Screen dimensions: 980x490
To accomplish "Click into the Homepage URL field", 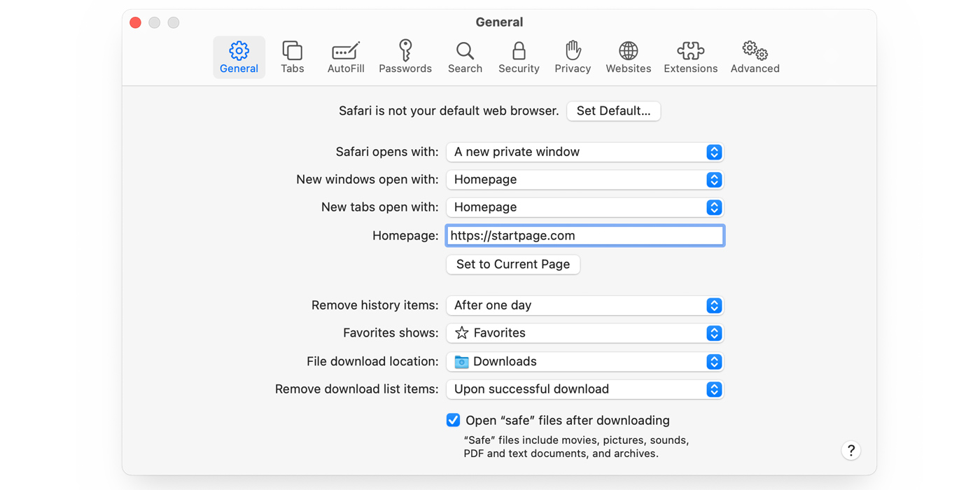I will point(584,236).
